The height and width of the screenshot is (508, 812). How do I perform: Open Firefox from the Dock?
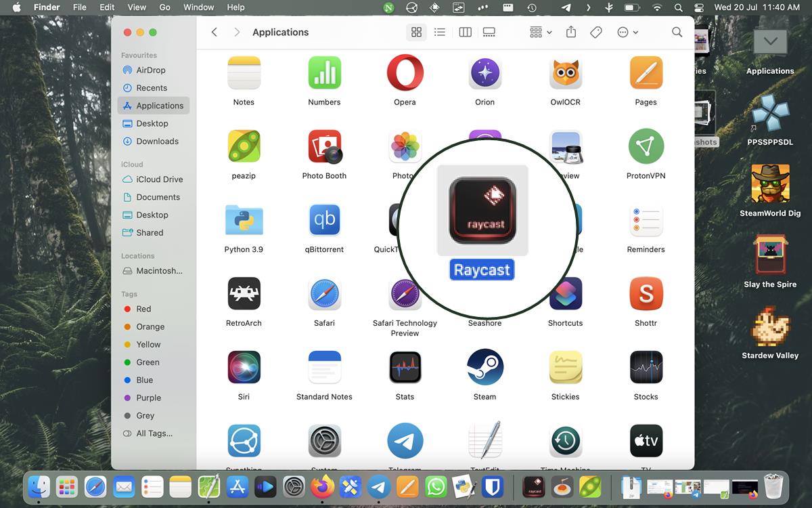[323, 486]
